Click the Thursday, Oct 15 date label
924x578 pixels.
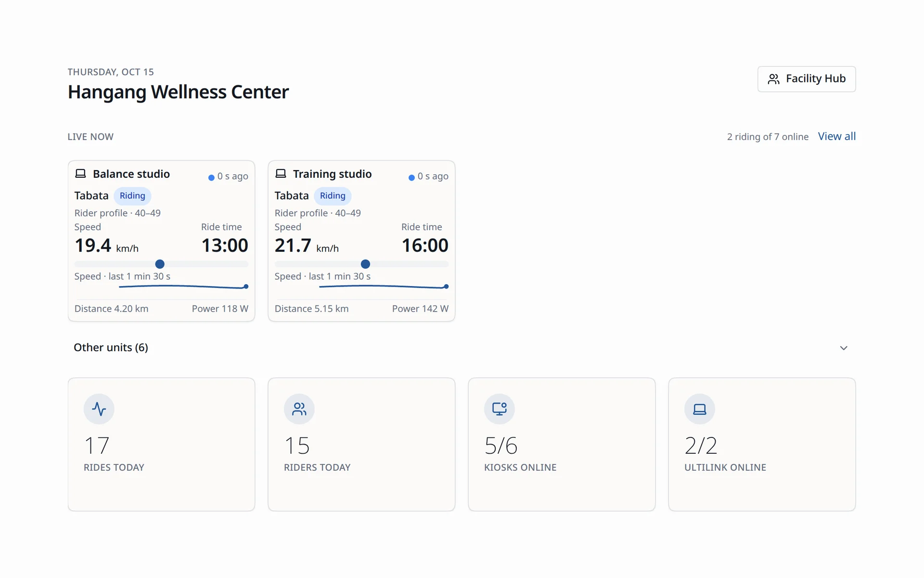pyautogui.click(x=111, y=72)
